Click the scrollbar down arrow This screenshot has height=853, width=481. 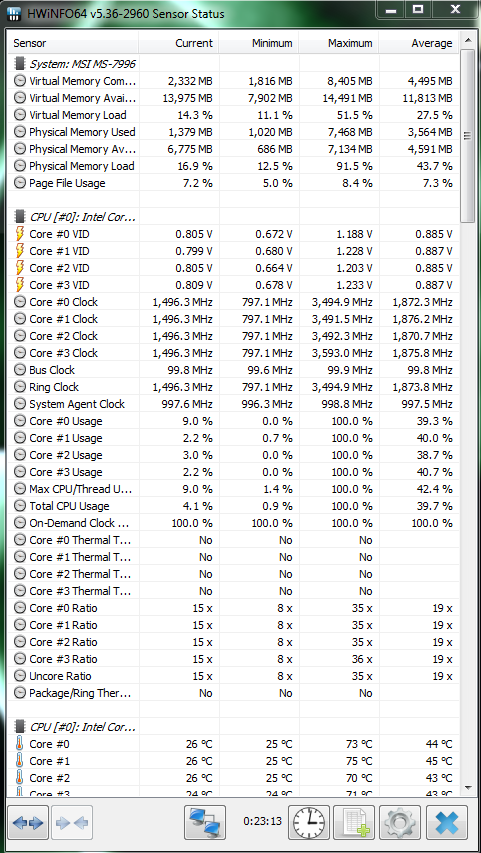point(467,787)
